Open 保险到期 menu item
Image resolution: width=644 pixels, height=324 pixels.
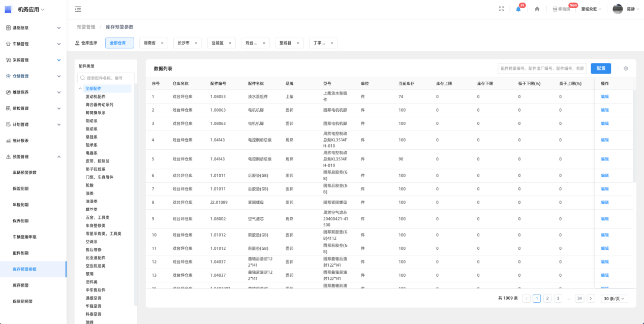(21, 188)
